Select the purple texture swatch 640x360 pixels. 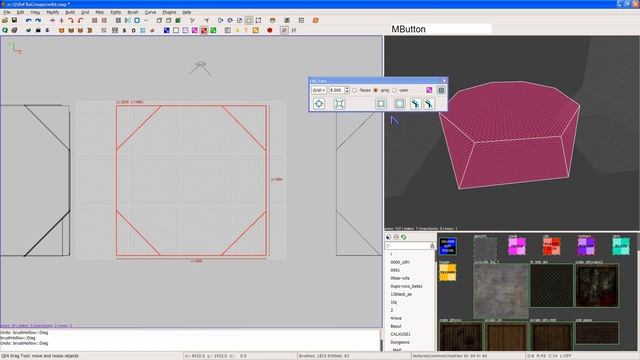point(587,247)
